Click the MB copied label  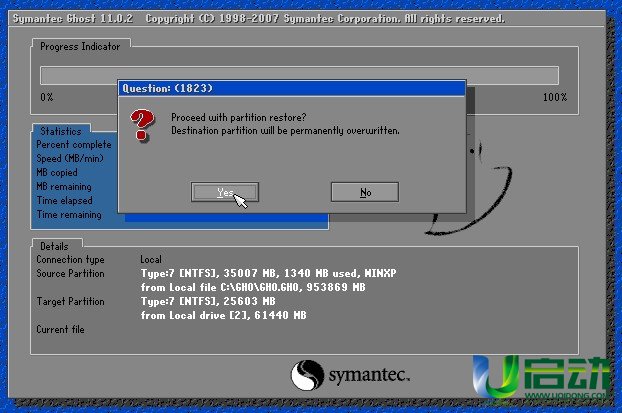pos(57,173)
